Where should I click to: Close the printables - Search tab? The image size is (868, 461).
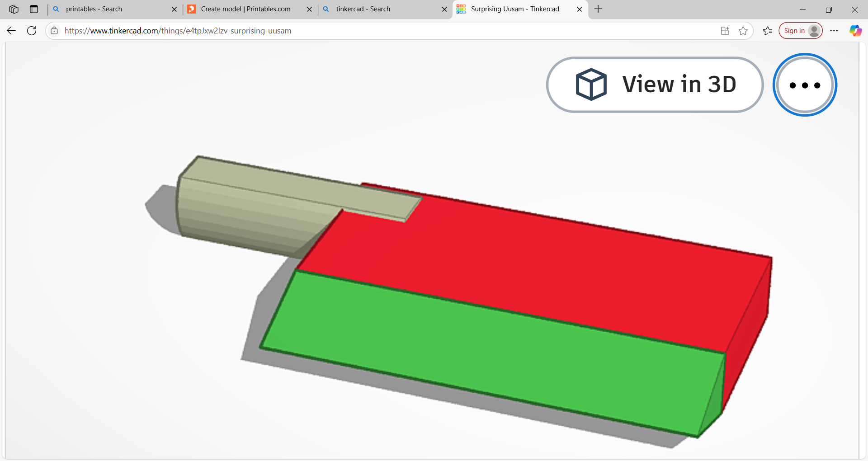pyautogui.click(x=175, y=9)
